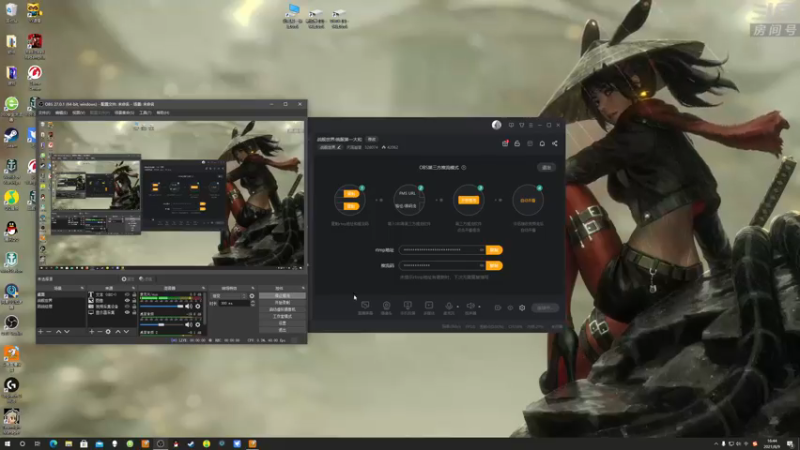The image size is (800, 450).
Task: Click the stop streaming button in OBS controls
Action: tap(282, 296)
